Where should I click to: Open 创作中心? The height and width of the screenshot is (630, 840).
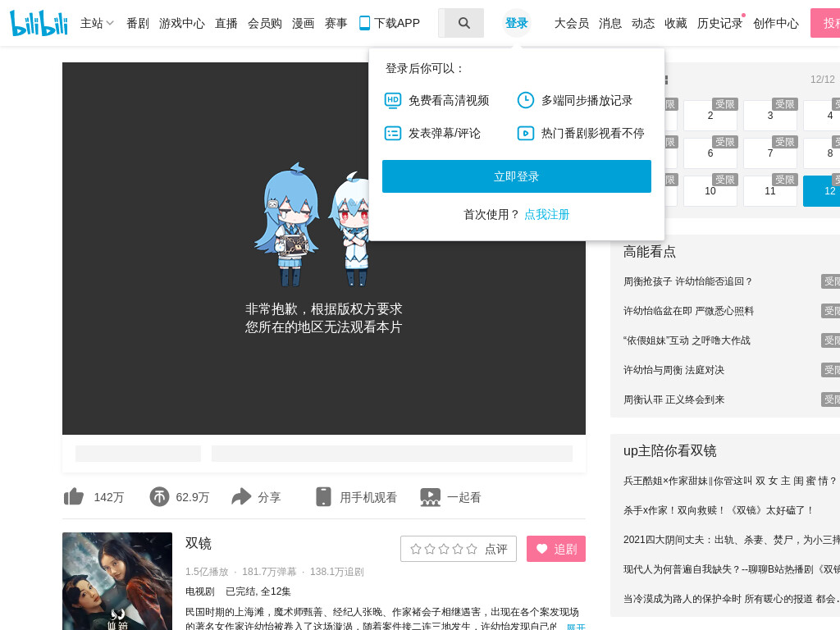click(776, 23)
